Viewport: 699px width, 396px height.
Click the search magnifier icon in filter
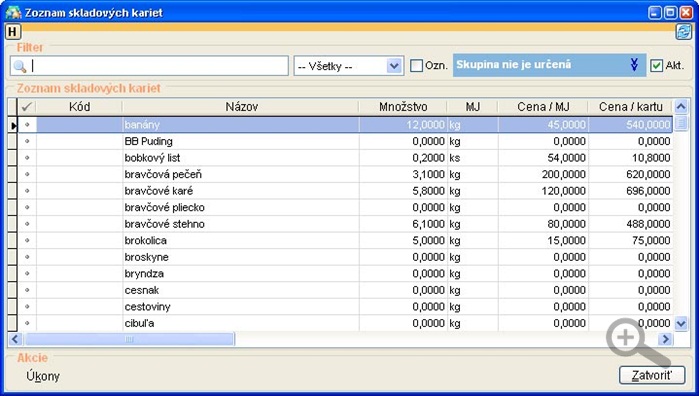pos(20,66)
